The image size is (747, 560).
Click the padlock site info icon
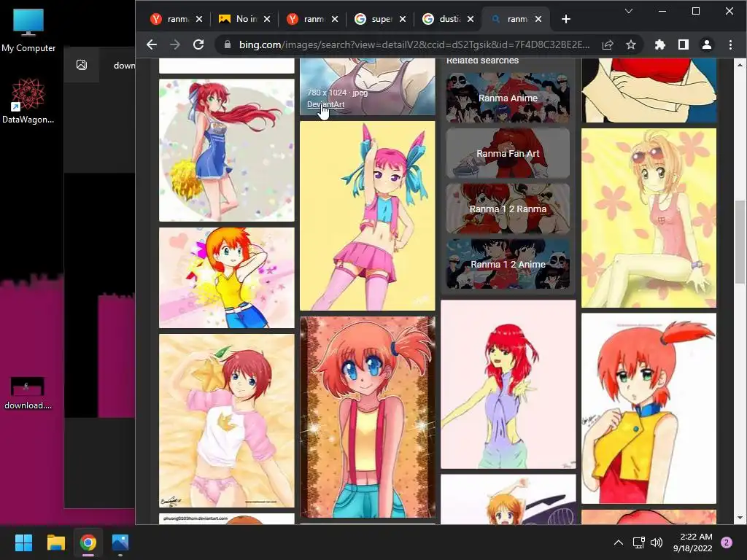pos(228,44)
